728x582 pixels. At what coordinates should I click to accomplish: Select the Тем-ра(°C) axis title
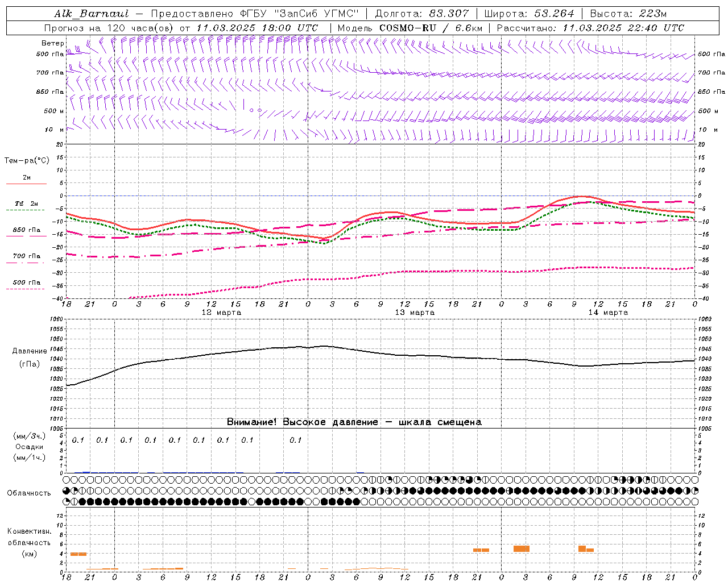tap(27, 161)
